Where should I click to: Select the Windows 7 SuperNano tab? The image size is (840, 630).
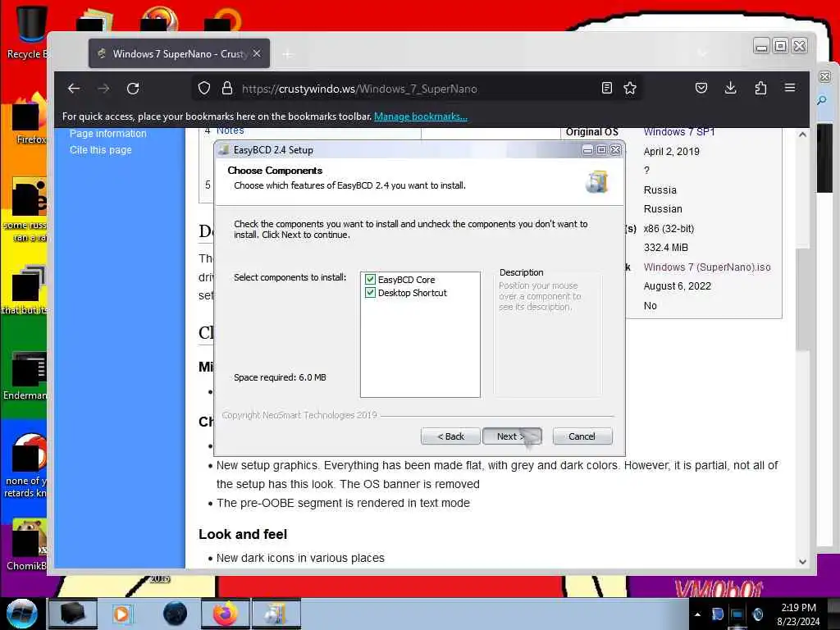179,53
